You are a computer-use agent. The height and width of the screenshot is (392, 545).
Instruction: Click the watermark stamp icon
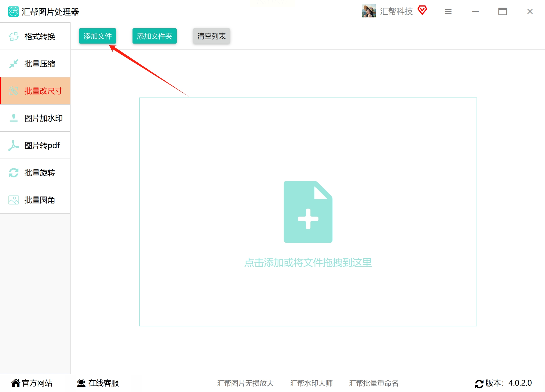(x=14, y=118)
